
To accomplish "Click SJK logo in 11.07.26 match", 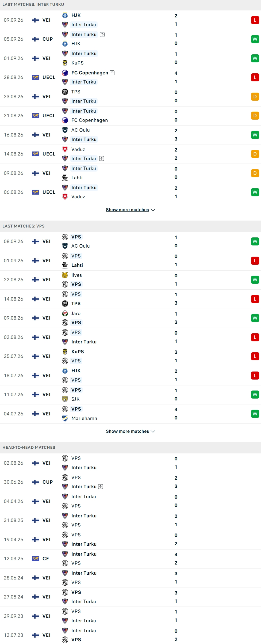I will click(65, 399).
